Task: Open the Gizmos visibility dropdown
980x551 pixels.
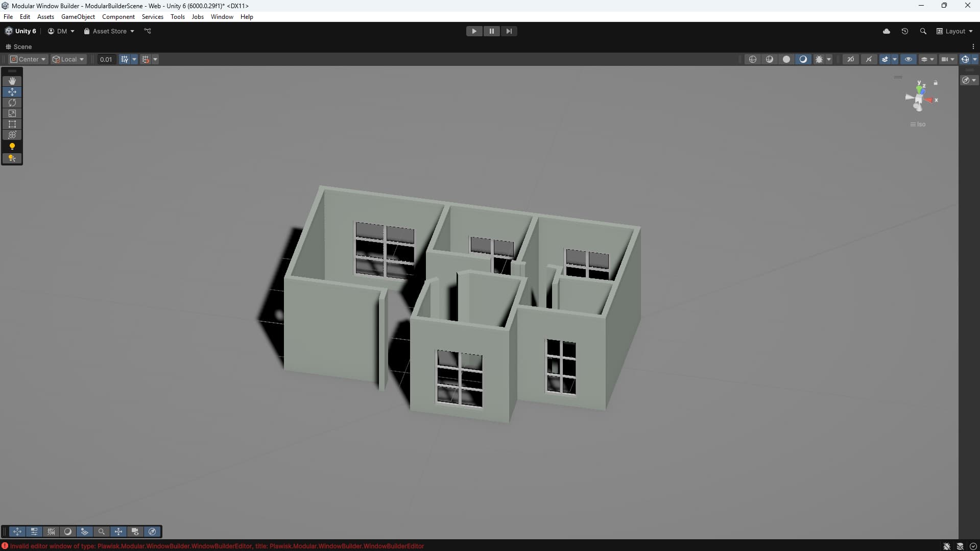Action: tap(973, 59)
